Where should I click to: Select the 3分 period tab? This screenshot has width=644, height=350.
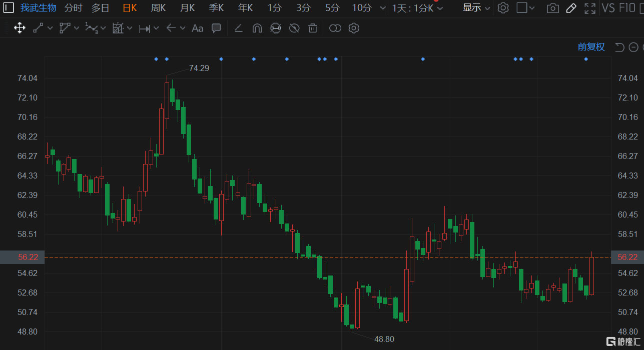[x=303, y=8]
